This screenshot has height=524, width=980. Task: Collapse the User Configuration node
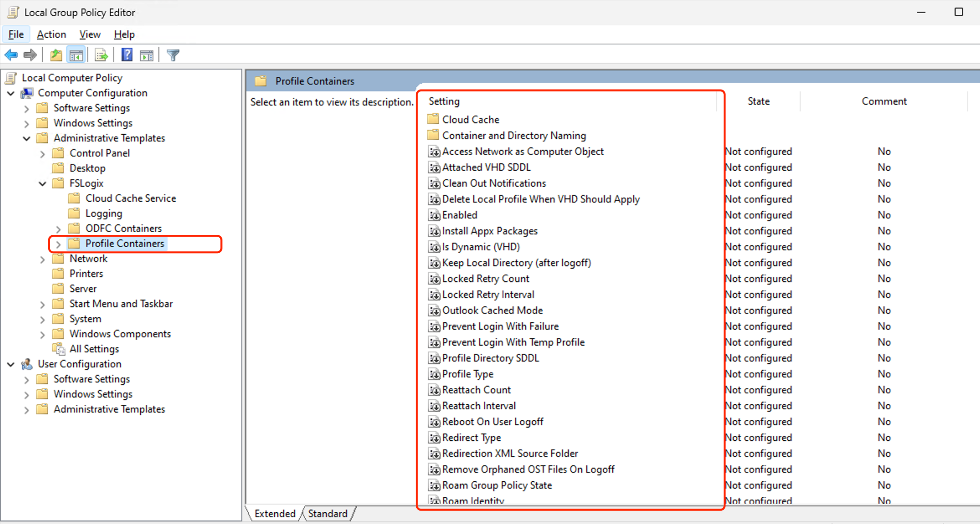pyautogui.click(x=11, y=365)
